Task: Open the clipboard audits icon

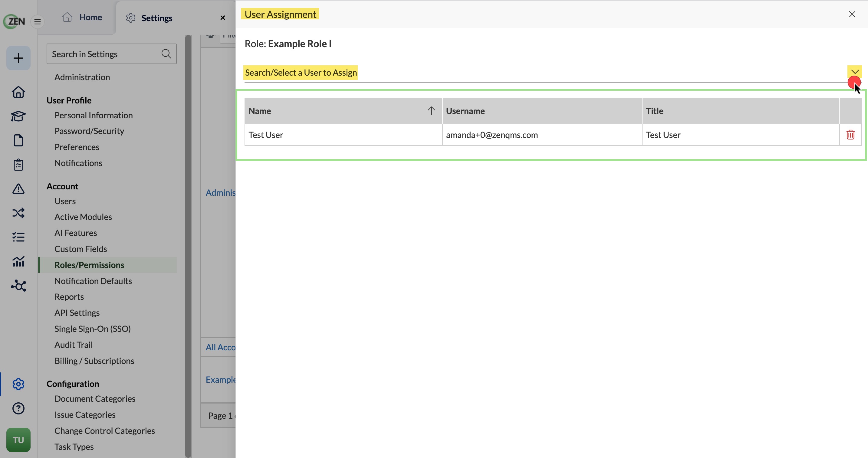Action: pyautogui.click(x=18, y=165)
